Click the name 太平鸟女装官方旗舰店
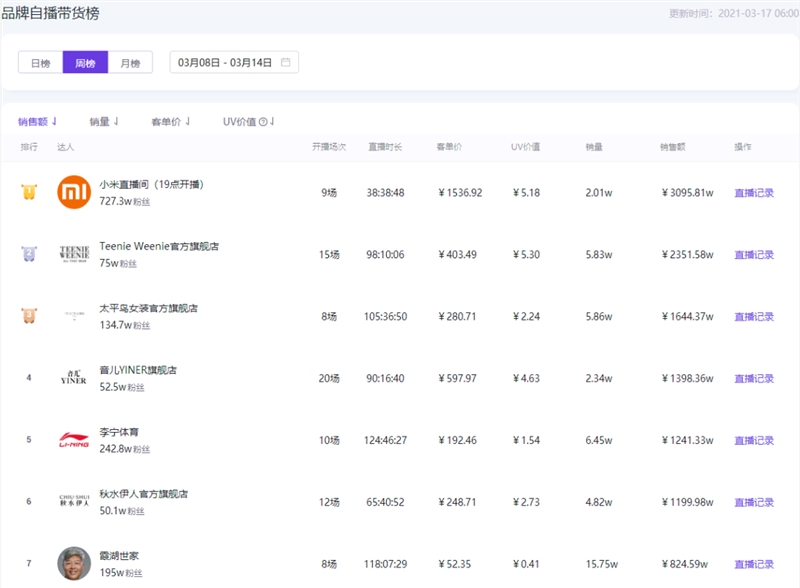800x588 pixels. click(148, 308)
